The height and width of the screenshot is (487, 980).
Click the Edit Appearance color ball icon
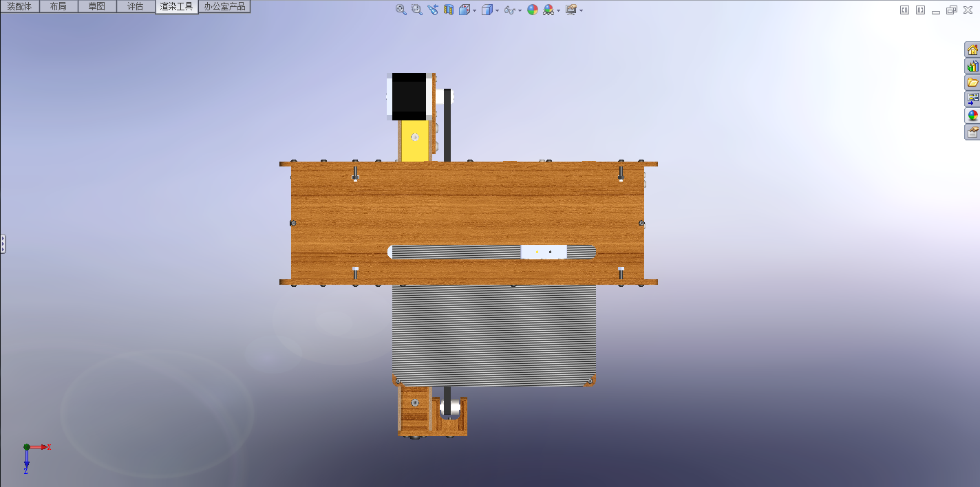click(533, 10)
